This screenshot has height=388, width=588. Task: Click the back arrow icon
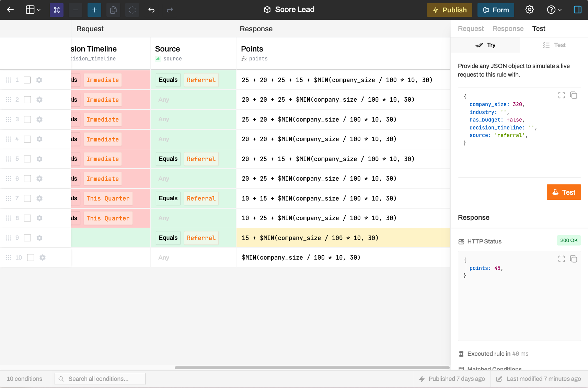[x=10, y=10]
